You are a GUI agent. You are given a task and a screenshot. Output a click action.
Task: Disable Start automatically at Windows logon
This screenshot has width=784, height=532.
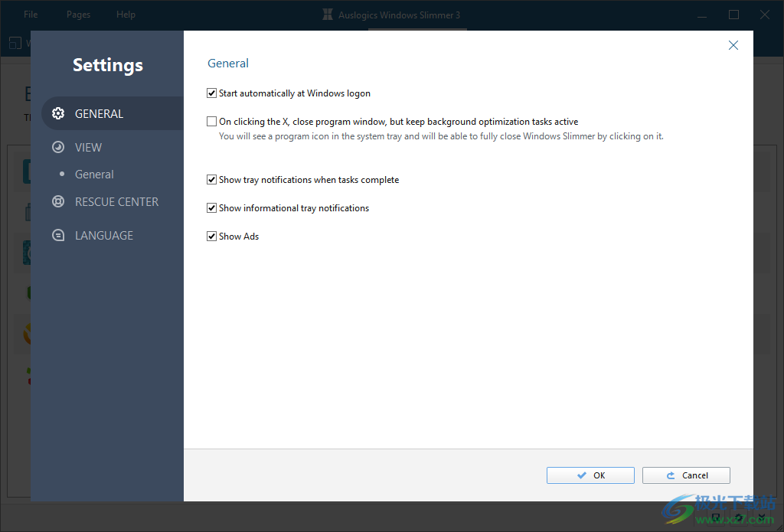click(x=211, y=93)
